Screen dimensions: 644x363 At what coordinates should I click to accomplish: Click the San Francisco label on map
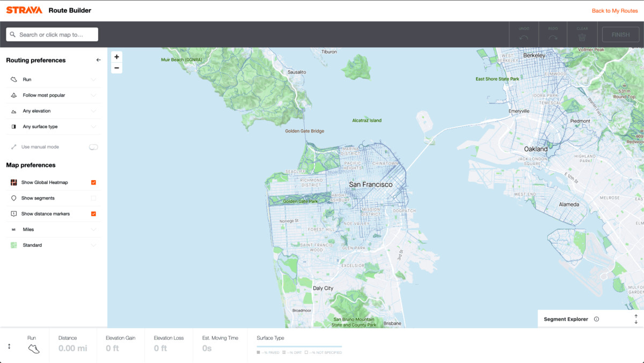[x=370, y=184]
